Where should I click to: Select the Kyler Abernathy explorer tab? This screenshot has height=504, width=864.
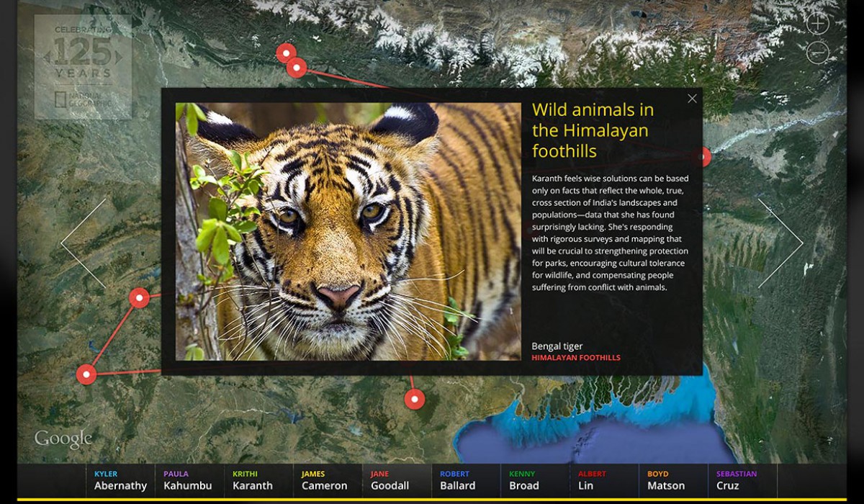pyautogui.click(x=120, y=480)
